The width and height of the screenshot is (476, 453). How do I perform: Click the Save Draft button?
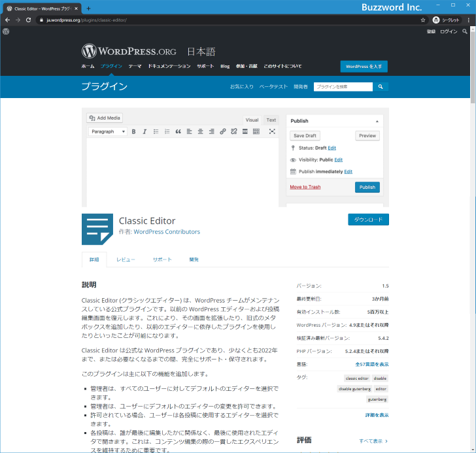pyautogui.click(x=305, y=135)
